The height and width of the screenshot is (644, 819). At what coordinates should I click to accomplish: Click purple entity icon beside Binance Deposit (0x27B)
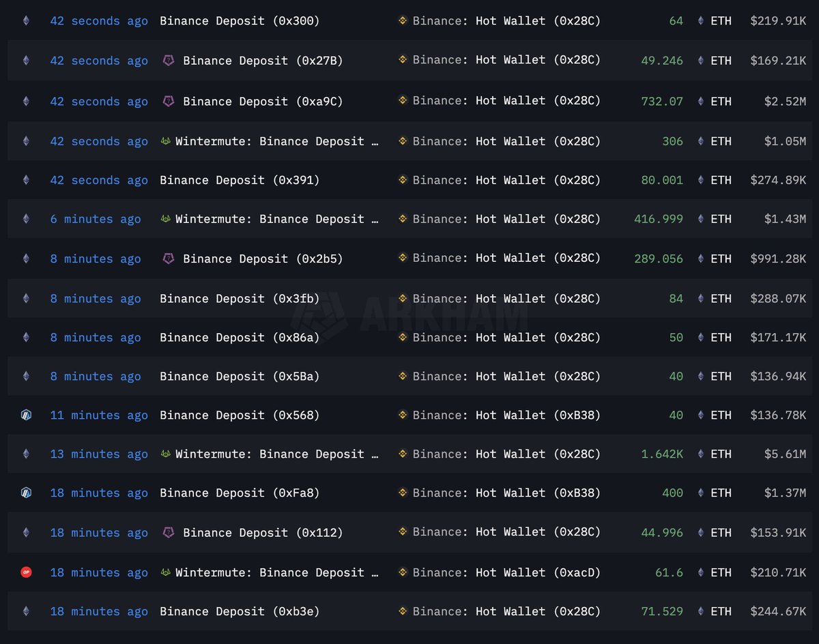tap(169, 61)
